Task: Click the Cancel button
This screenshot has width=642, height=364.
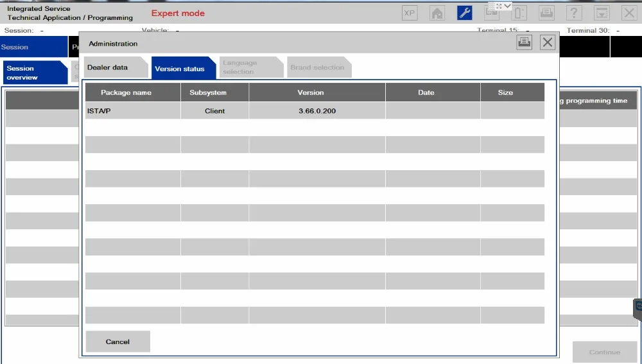Action: [118, 342]
